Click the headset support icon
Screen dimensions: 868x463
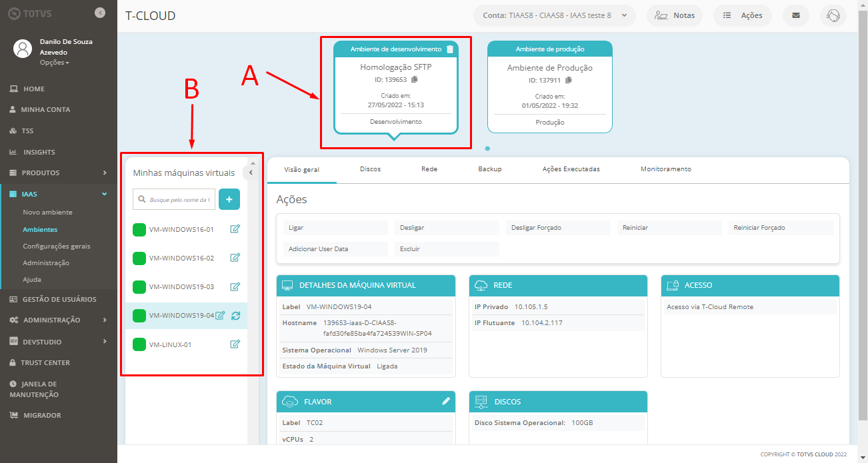[x=832, y=15]
